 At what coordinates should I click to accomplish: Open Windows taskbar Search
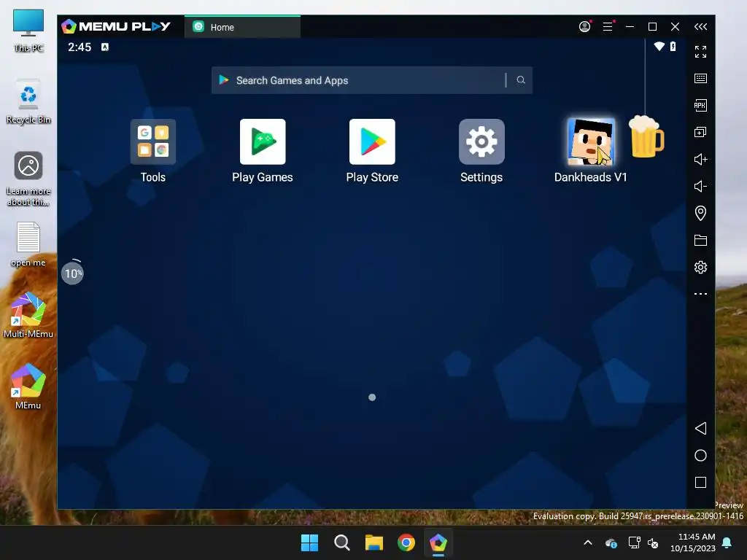pos(342,542)
